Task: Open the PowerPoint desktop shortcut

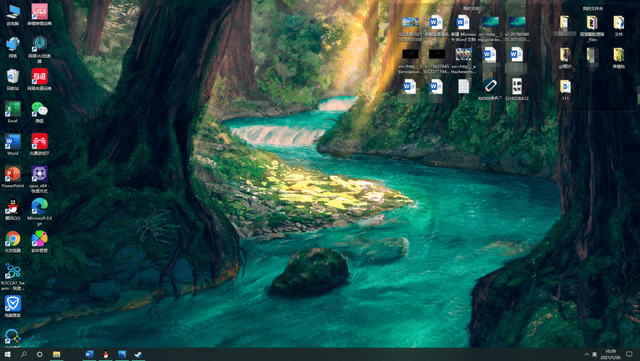Action: click(13, 176)
